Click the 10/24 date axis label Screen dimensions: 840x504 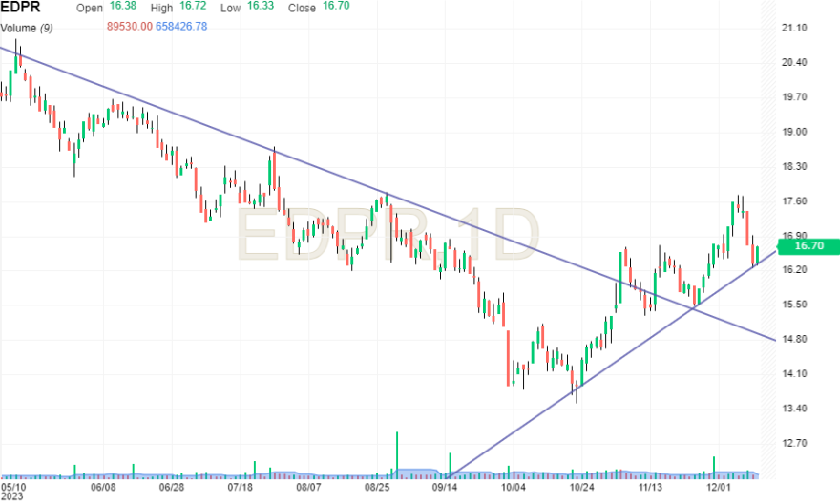coord(581,488)
